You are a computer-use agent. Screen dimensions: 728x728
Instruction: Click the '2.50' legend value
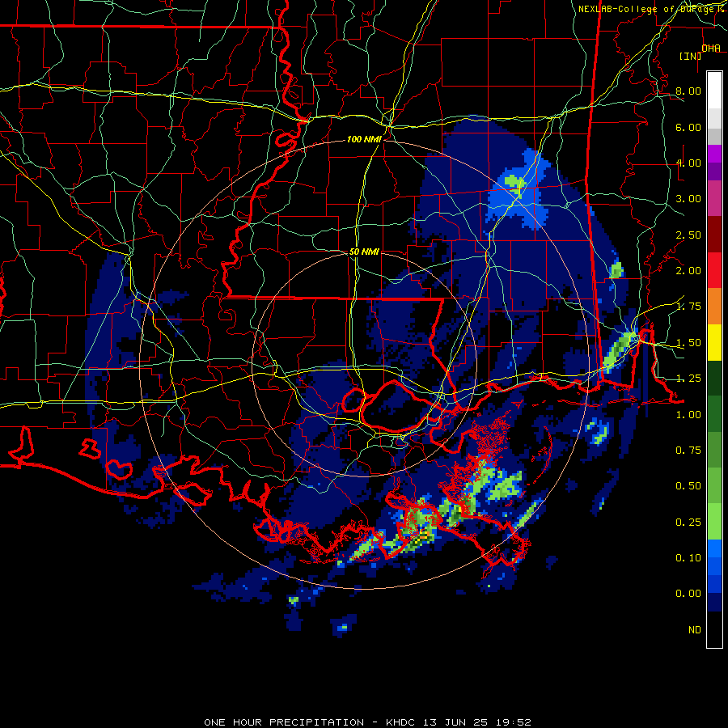pos(688,235)
